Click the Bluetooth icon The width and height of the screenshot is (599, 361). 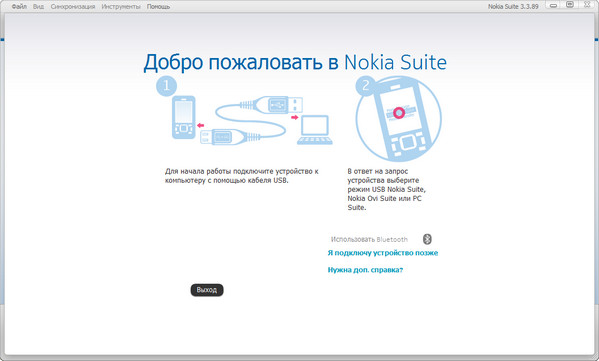[427, 239]
